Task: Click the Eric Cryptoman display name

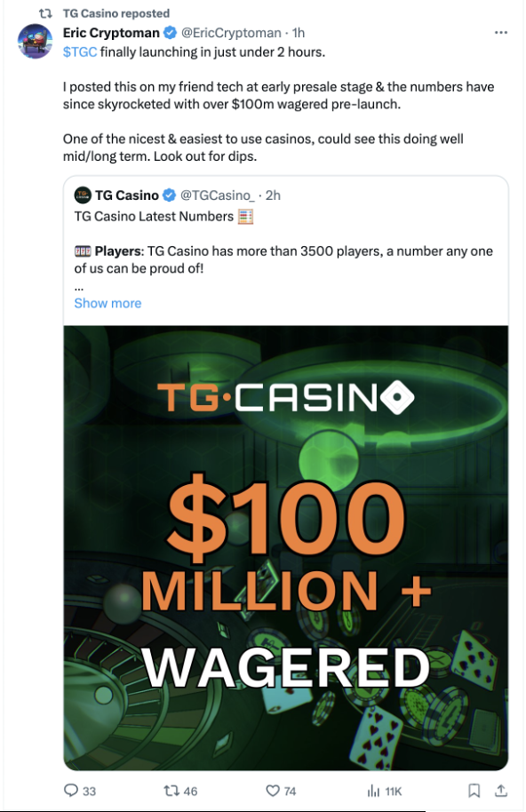Action: point(111,33)
